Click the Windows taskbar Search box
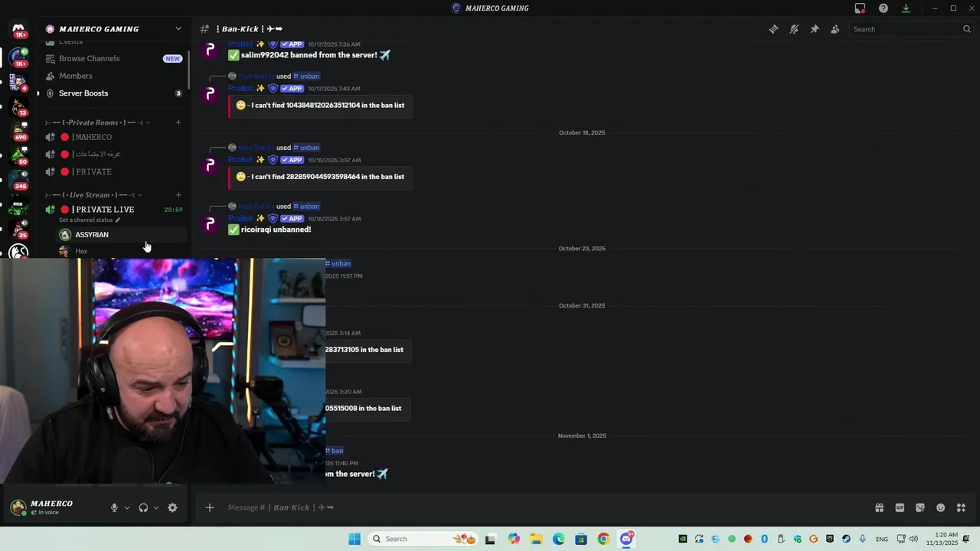The width and height of the screenshot is (980, 551). point(423,539)
